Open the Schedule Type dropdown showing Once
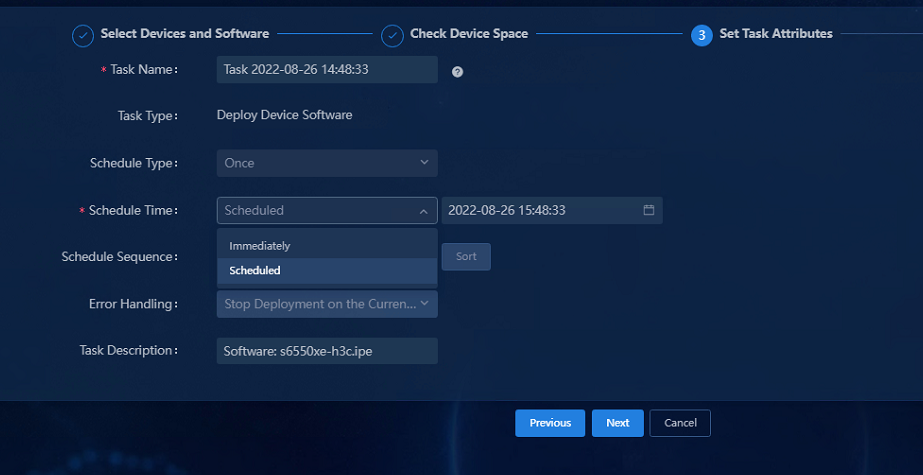The height and width of the screenshot is (475, 923). (x=327, y=163)
